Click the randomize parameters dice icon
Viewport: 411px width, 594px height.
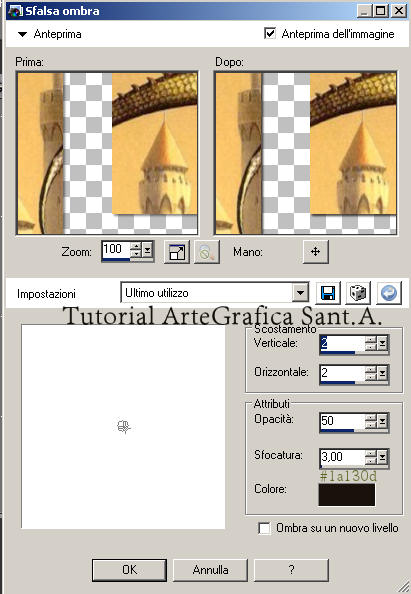[x=358, y=293]
